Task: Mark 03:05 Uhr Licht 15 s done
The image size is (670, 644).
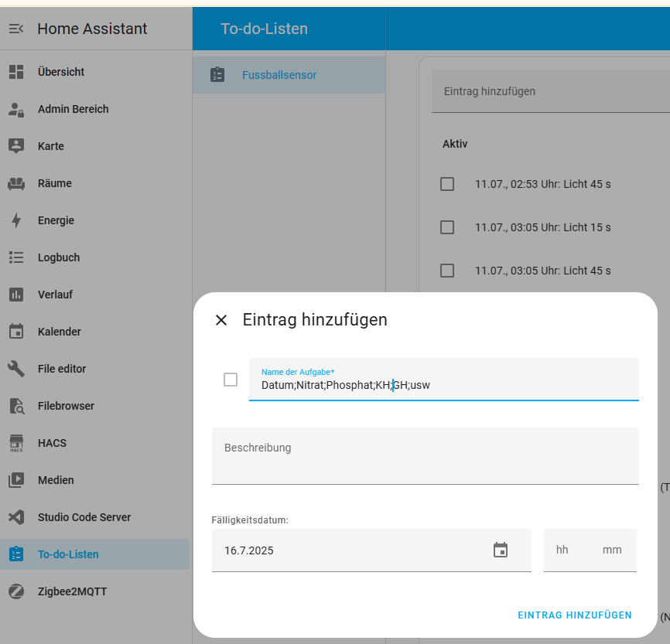Action: [447, 227]
